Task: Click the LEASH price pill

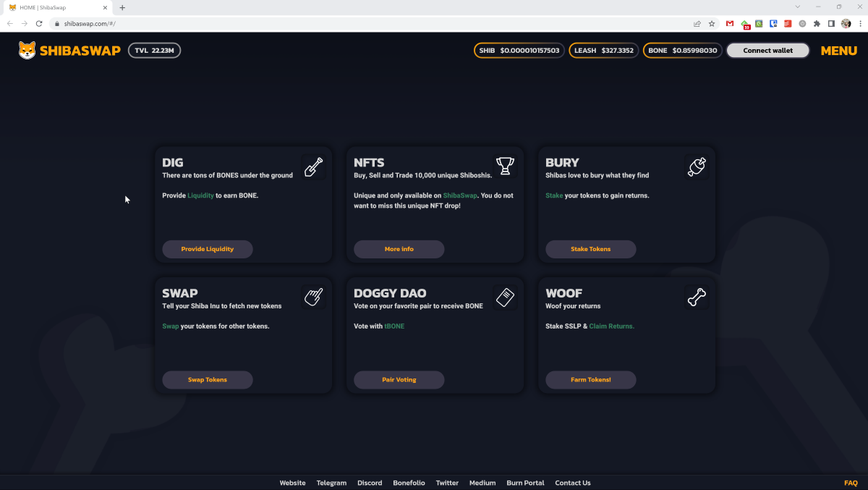Action: click(604, 51)
